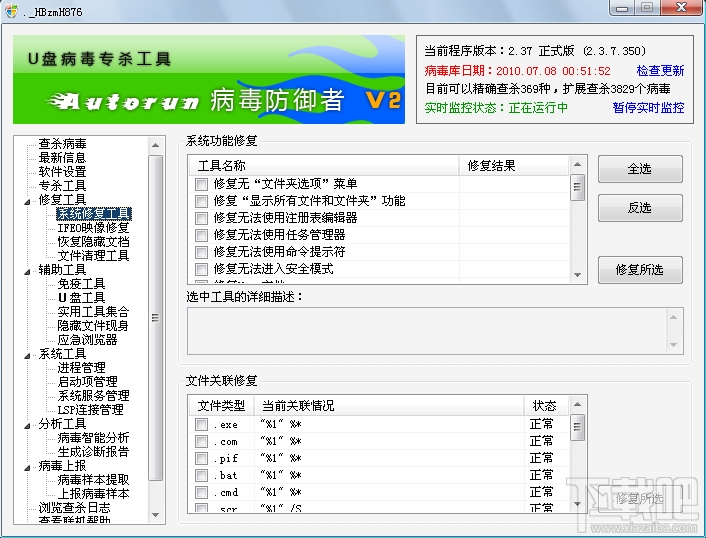The image size is (706, 538).
Task: Click the 修复结果 column header
Action: (514, 166)
